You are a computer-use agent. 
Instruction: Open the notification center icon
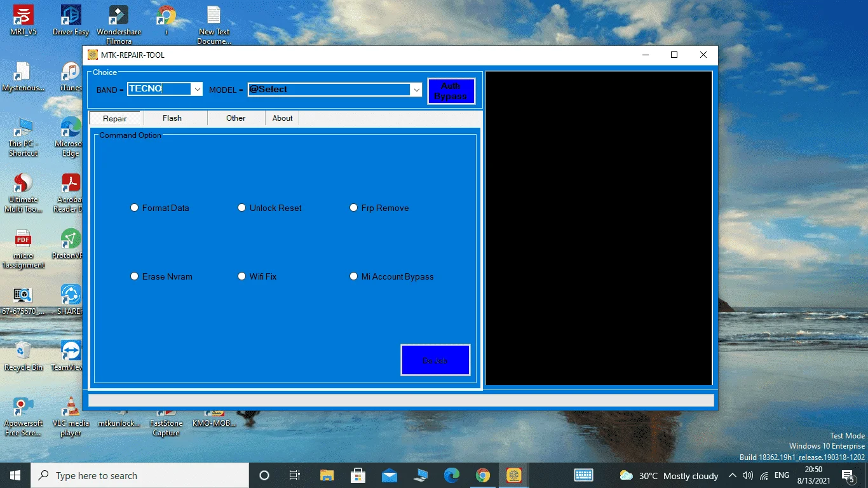(x=848, y=475)
